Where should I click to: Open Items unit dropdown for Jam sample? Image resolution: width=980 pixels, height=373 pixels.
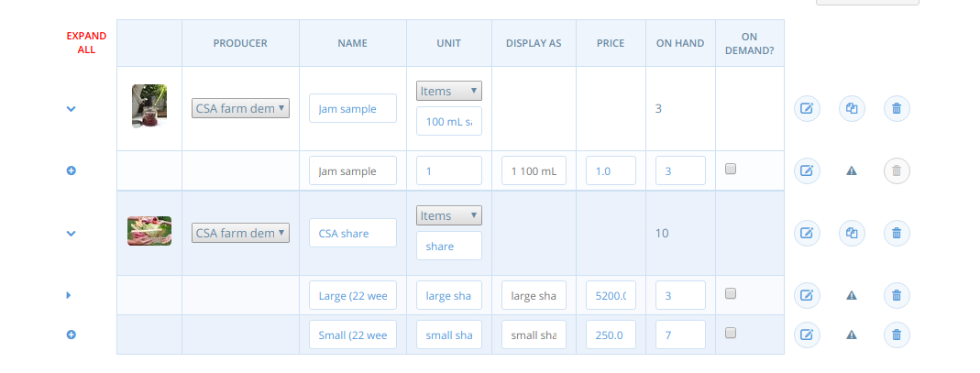(x=449, y=91)
